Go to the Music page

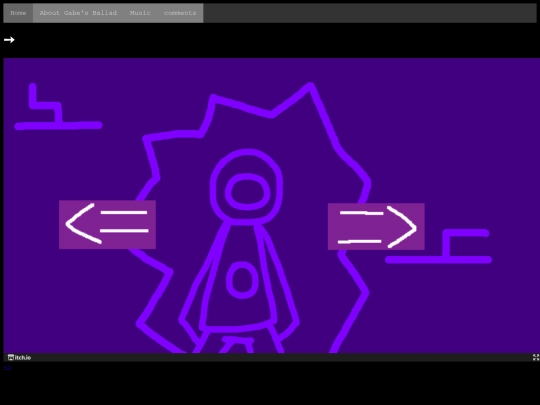point(140,13)
